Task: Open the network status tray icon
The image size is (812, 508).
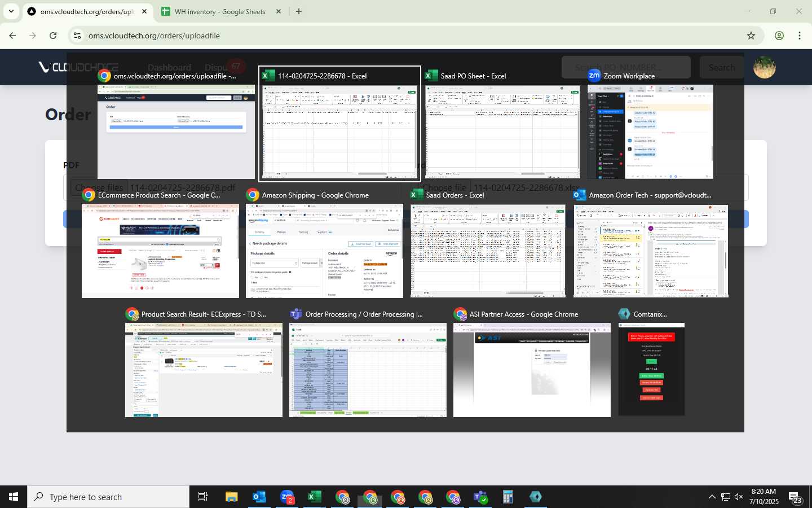Action: click(726, 497)
